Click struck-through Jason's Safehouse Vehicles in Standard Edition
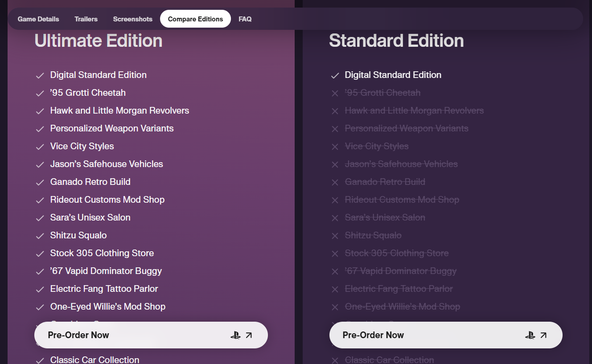 401,164
